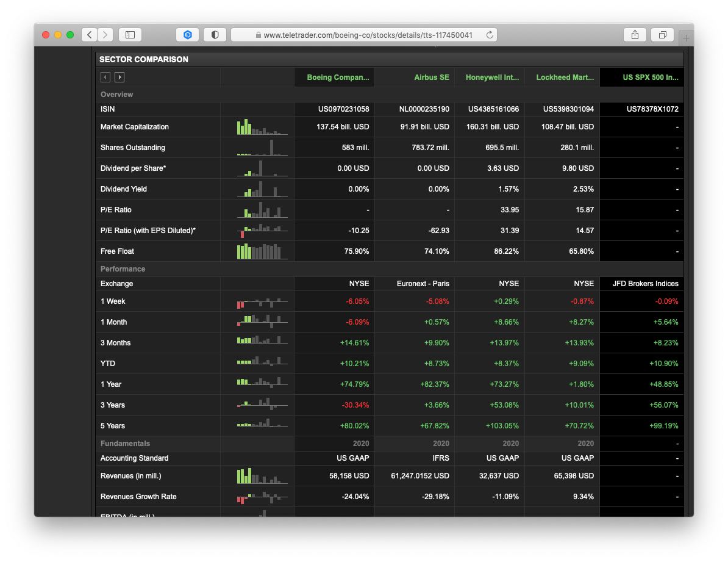The height and width of the screenshot is (562, 728).
Task: Open the blue hexagon extension icon
Action: click(188, 35)
